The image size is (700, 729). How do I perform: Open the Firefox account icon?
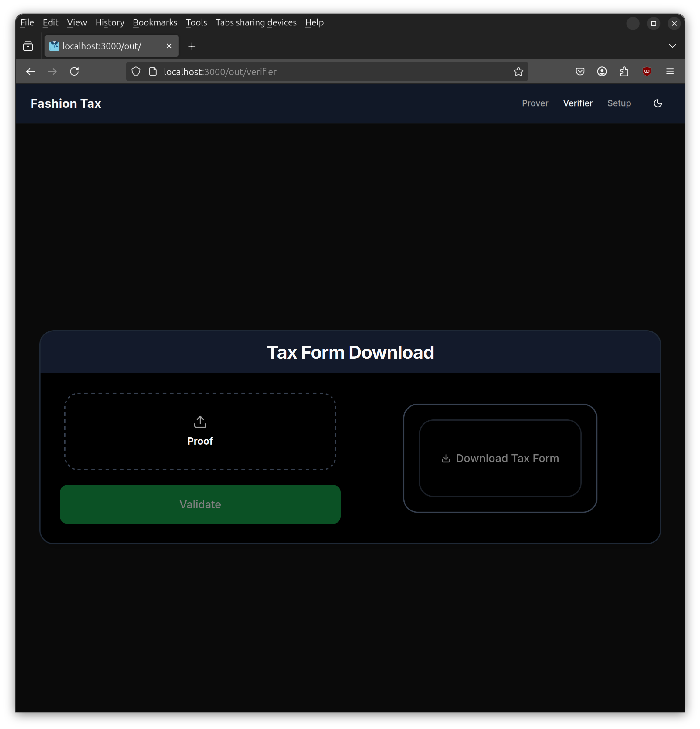pos(602,71)
